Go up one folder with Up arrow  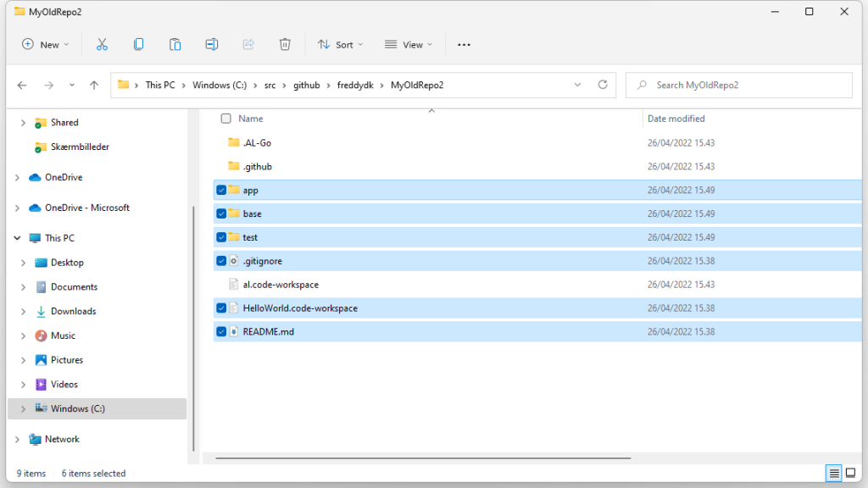click(94, 85)
